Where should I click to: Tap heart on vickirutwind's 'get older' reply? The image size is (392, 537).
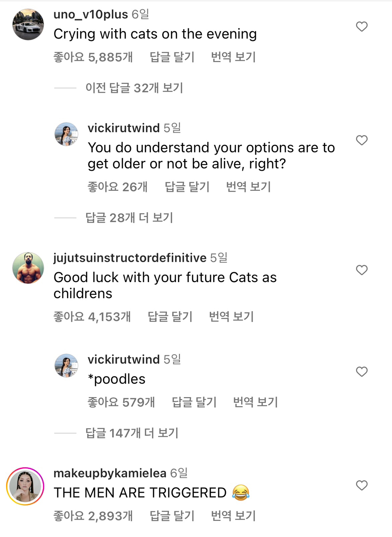pyautogui.click(x=362, y=140)
